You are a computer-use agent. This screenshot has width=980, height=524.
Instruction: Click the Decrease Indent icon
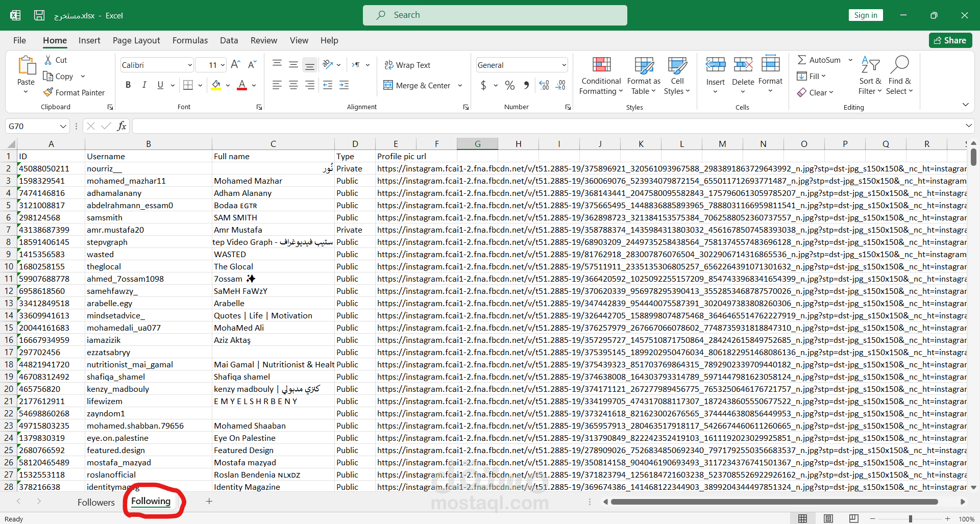coord(328,85)
